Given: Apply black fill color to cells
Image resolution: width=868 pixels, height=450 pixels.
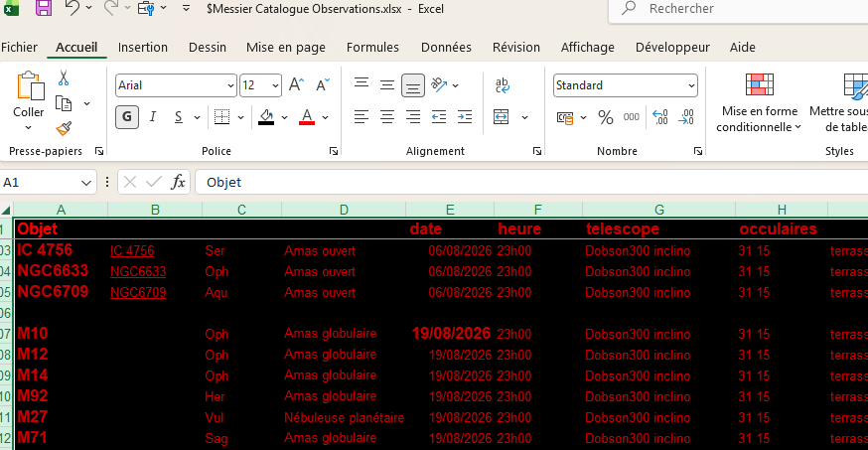Looking at the screenshot, I should tap(266, 117).
